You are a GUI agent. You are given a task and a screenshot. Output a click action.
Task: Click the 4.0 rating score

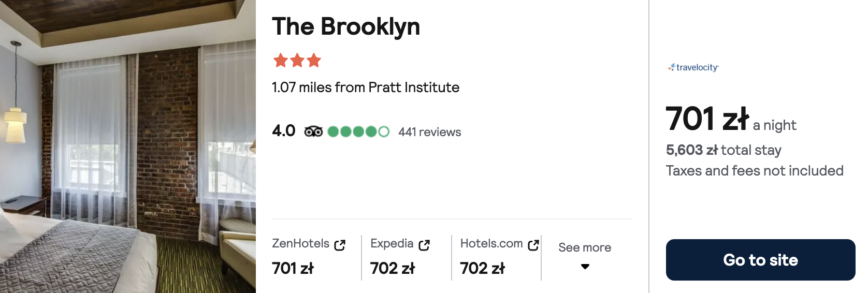tap(284, 131)
